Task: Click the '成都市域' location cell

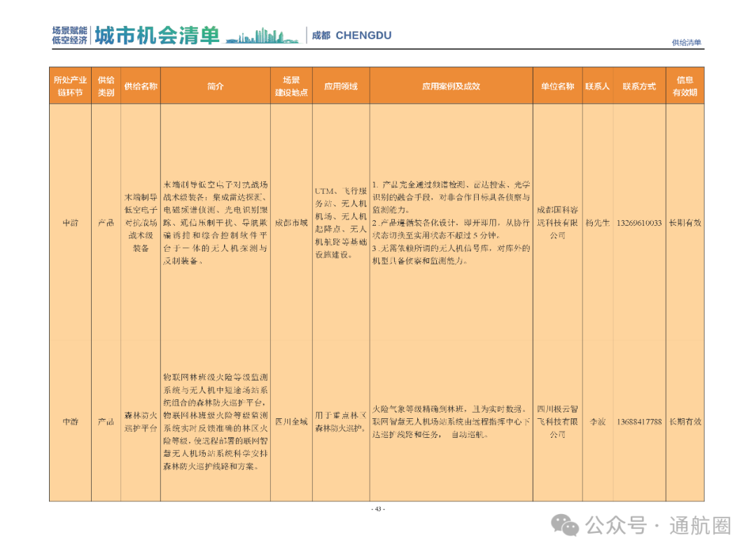Action: [291, 222]
